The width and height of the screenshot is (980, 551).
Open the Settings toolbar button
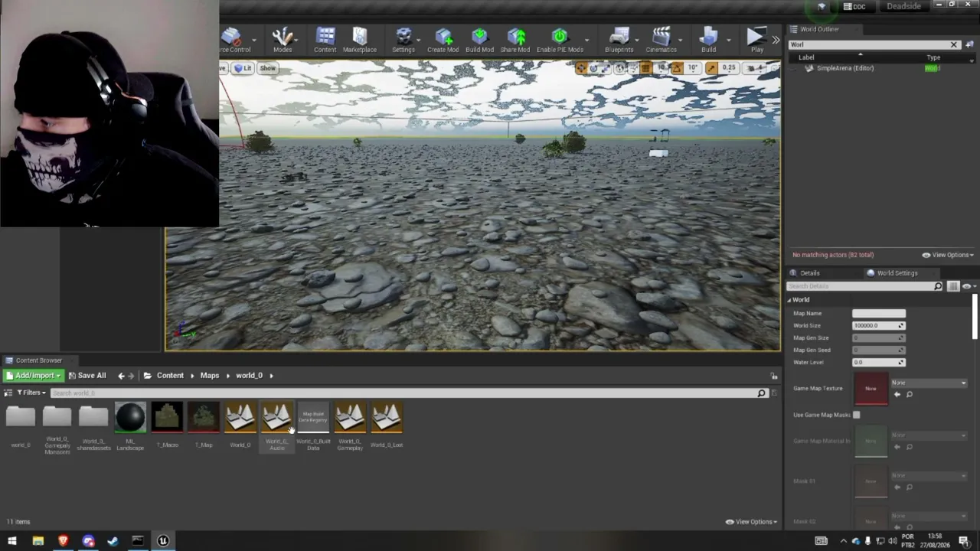pyautogui.click(x=403, y=40)
